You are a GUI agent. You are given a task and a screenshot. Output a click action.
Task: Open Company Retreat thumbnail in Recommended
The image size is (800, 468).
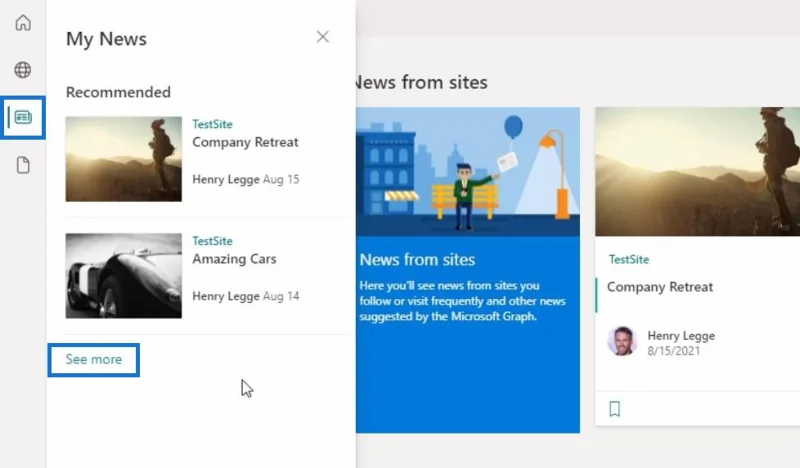coord(123,159)
